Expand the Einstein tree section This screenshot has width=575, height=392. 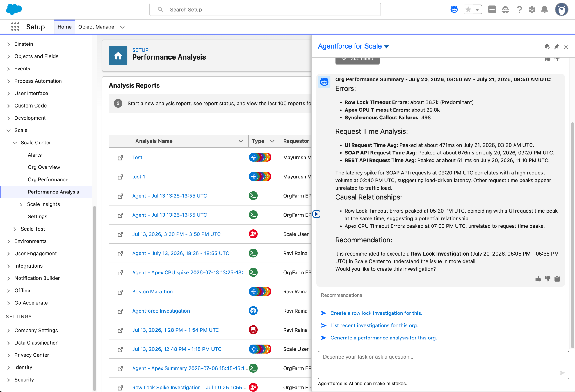(8, 44)
